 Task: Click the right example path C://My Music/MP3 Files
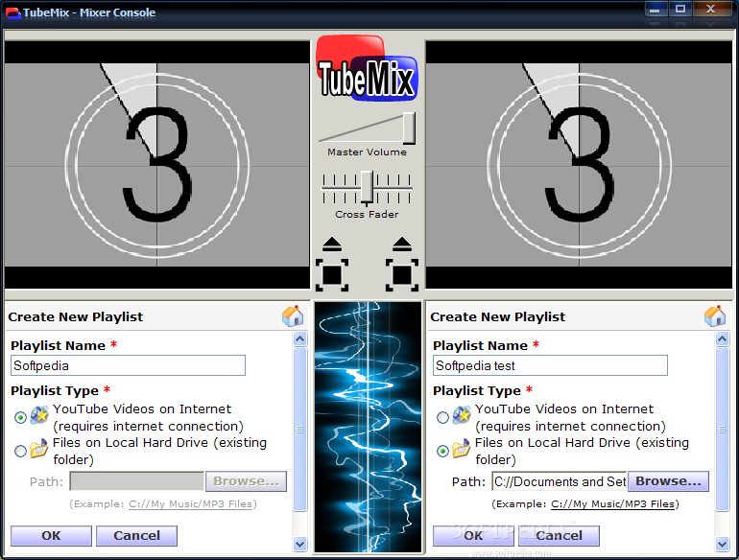tap(613, 504)
